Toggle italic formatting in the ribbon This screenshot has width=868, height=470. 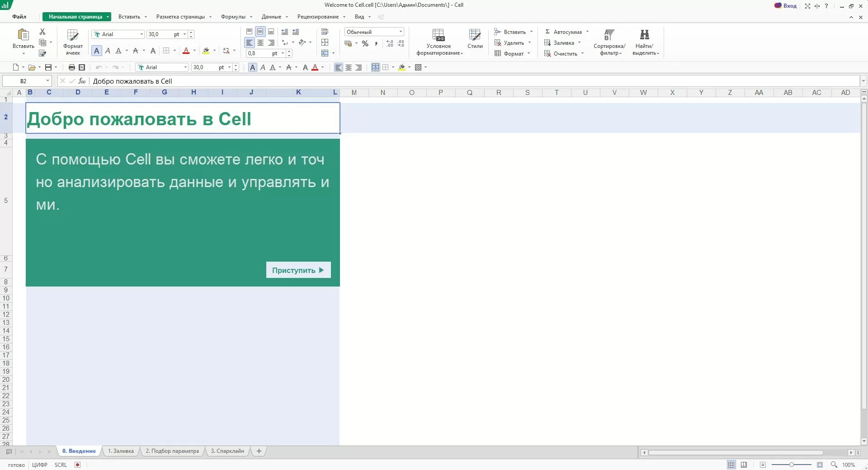coord(108,51)
